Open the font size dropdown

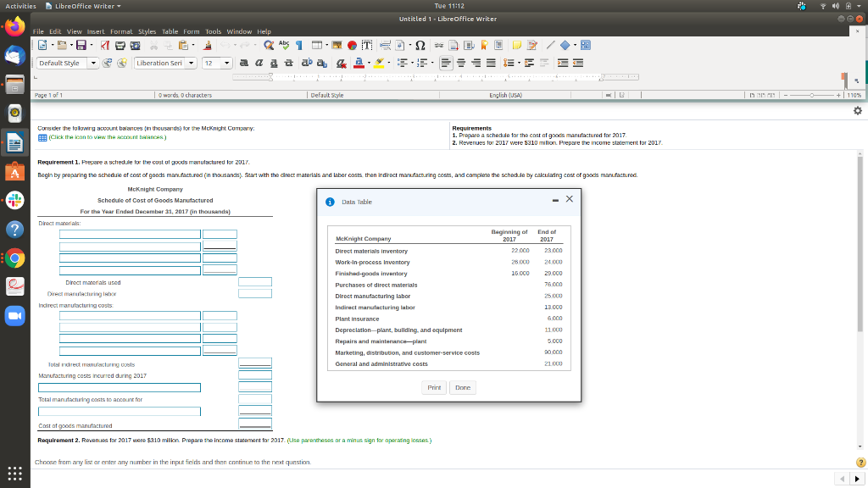226,61
